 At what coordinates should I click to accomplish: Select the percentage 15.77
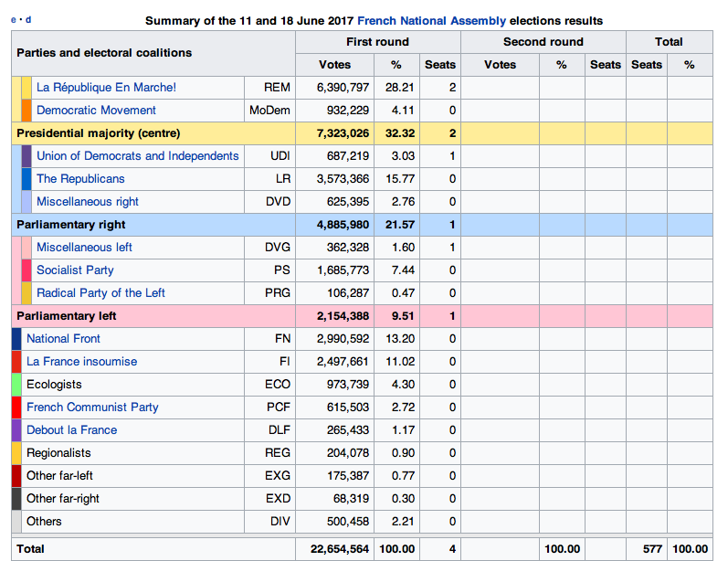click(400, 179)
